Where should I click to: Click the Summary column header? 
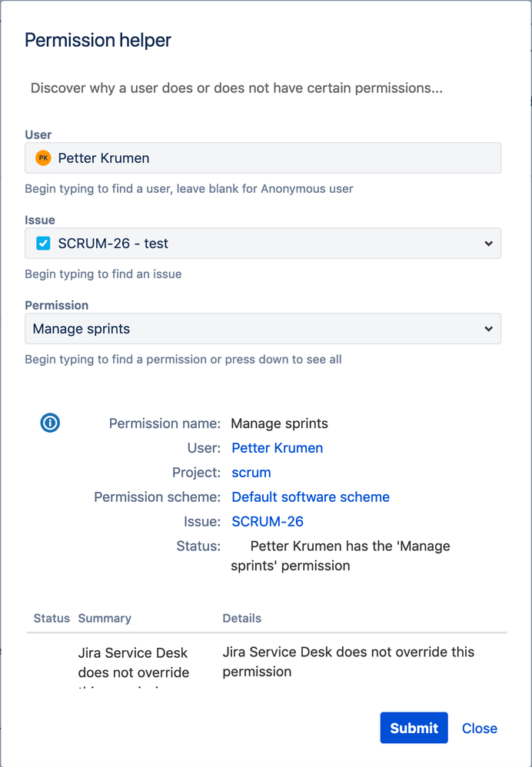pos(105,618)
